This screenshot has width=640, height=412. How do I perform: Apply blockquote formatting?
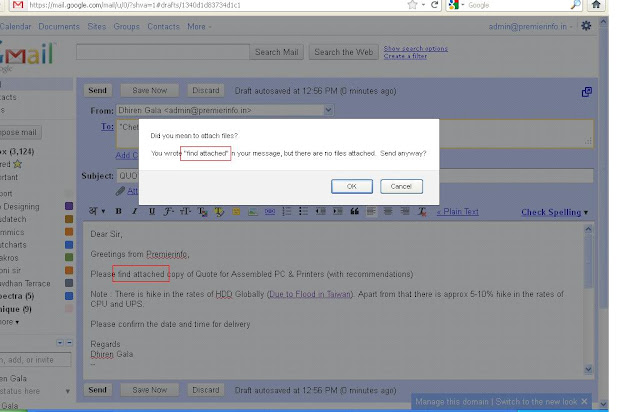(354, 211)
